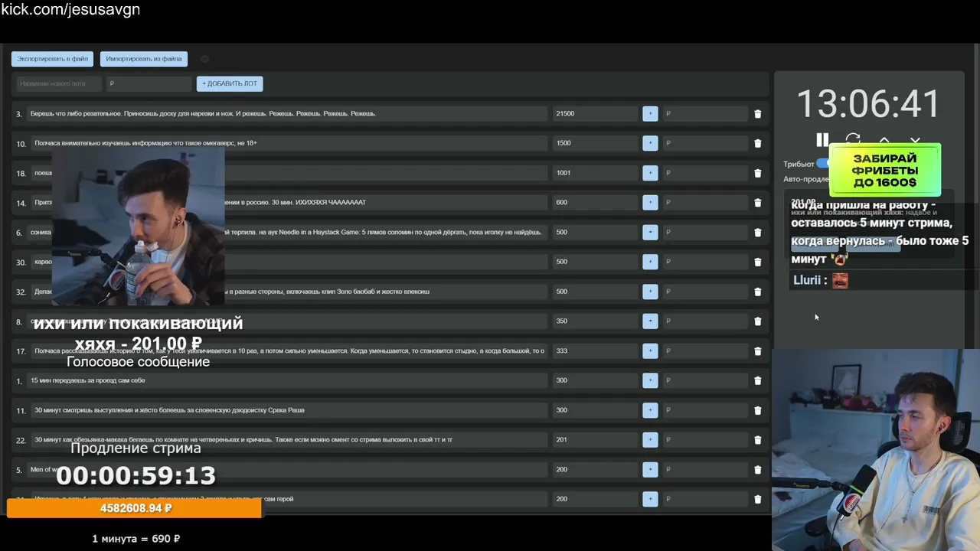This screenshot has width=980, height=551.
Task: Edit the 1001 amount of lot 18
Action: pos(595,173)
